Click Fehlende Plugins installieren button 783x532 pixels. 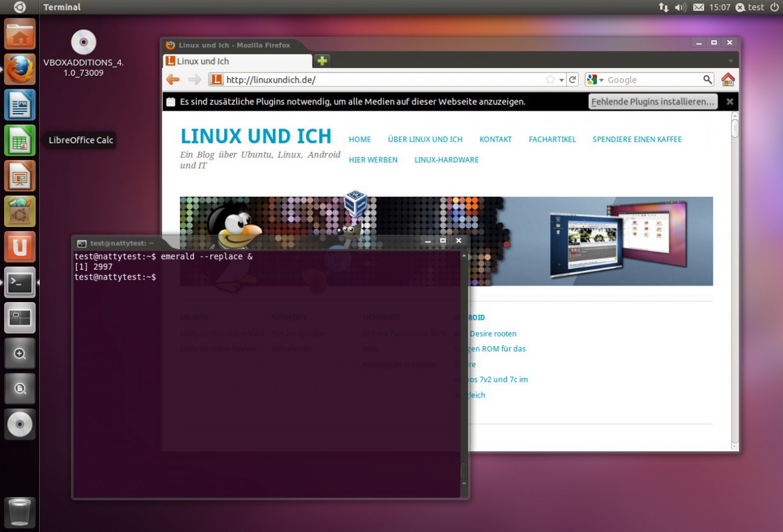click(653, 102)
